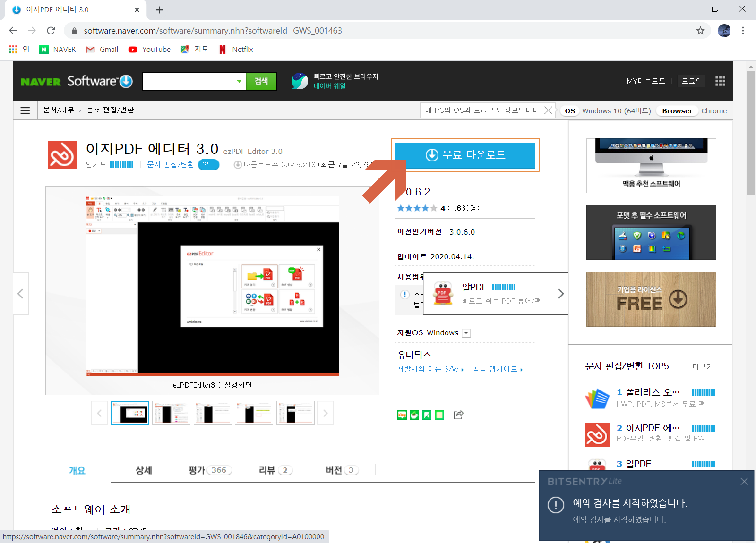Open the Gmail bookmark
Image resolution: width=756 pixels, height=543 pixels.
(x=102, y=50)
